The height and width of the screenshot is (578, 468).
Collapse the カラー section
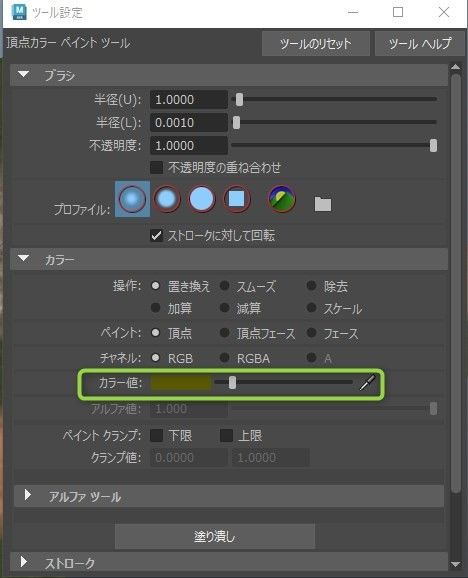tap(24, 259)
